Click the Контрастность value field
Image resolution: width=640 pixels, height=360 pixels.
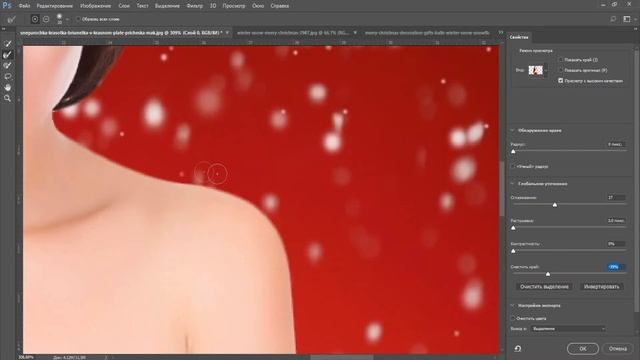pos(616,244)
